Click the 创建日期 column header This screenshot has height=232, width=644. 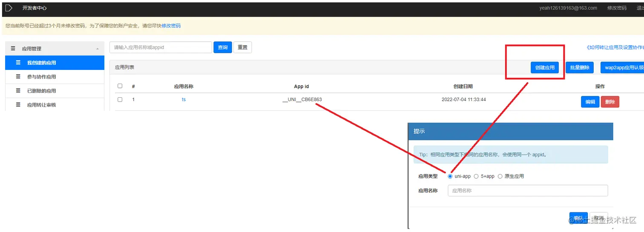pyautogui.click(x=463, y=86)
